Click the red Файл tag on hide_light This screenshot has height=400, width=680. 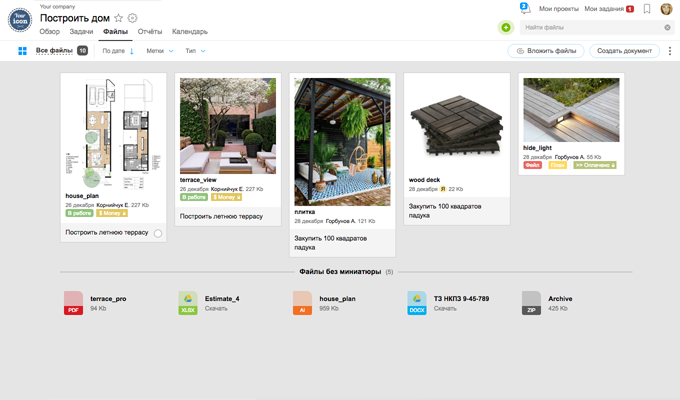533,165
